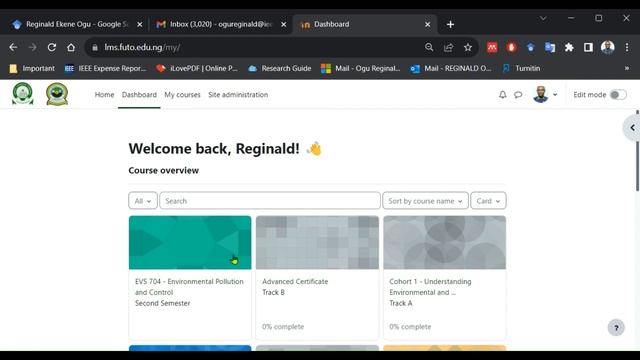Close the Dashboard tab
The width and height of the screenshot is (640, 360).
[427, 24]
